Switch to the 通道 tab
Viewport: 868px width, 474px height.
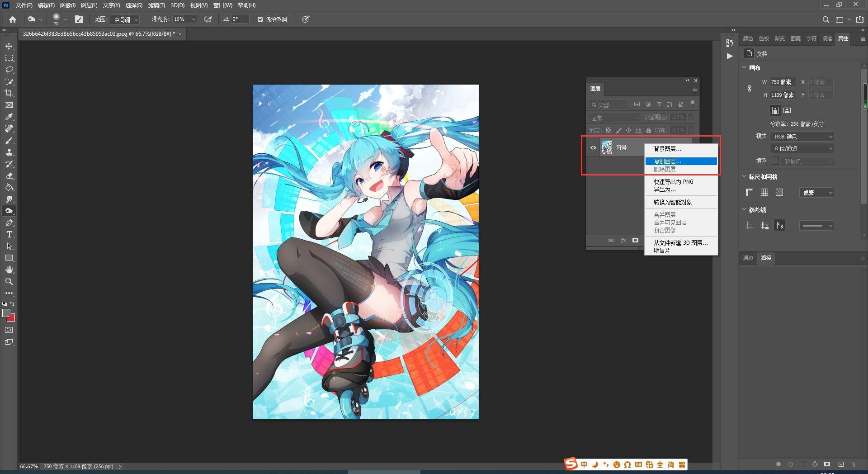point(748,258)
